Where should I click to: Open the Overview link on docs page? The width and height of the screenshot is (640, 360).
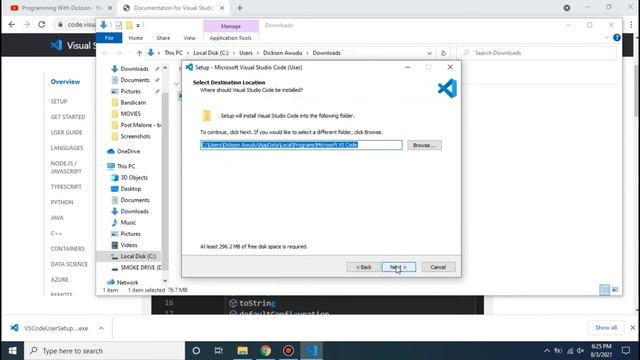[65, 82]
